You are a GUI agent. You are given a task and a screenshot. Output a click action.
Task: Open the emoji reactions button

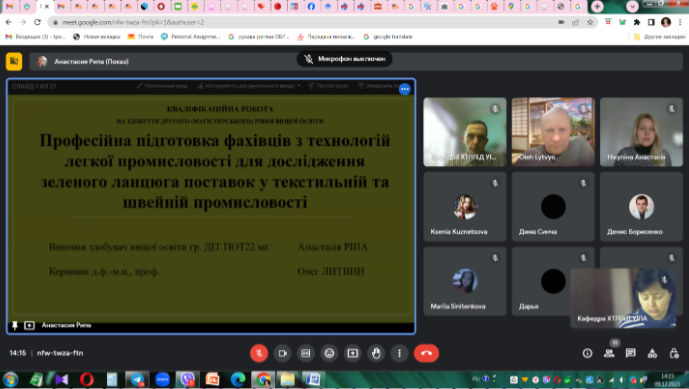pos(329,353)
